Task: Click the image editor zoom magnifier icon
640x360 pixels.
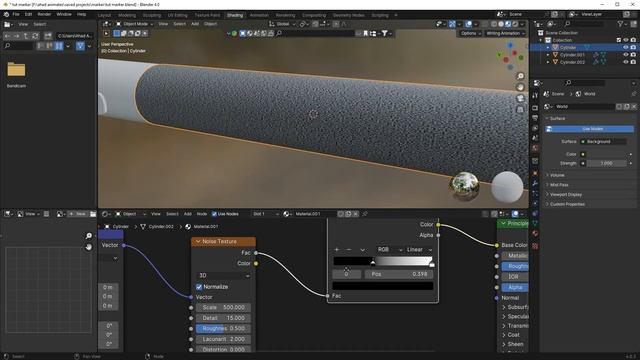Action: click(x=89, y=236)
